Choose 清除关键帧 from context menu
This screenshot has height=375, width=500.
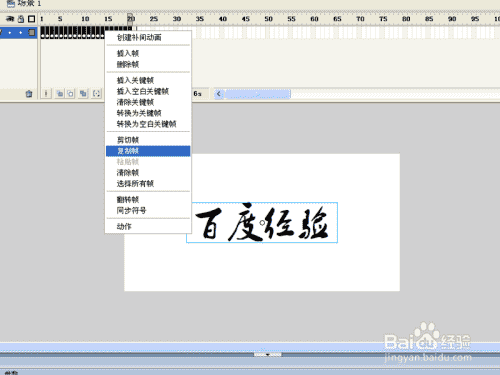click(148, 102)
